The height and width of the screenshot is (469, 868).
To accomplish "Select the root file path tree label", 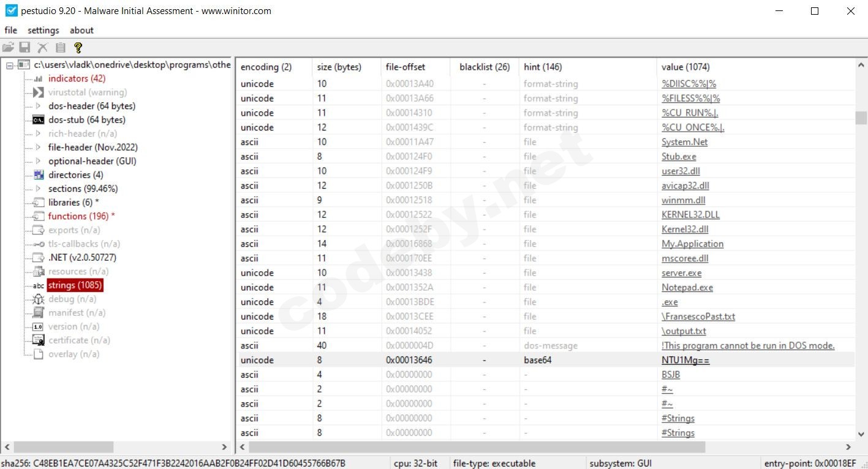I will 132,65.
